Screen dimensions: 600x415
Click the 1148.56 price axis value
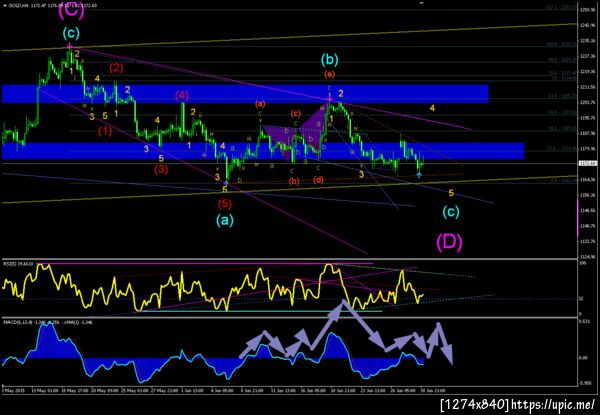(586, 210)
